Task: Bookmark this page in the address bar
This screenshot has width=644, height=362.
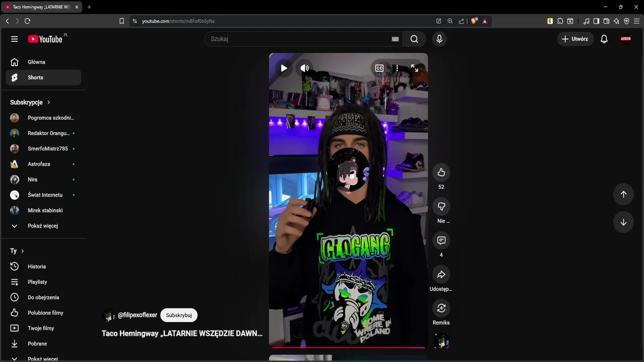Action: click(121, 21)
